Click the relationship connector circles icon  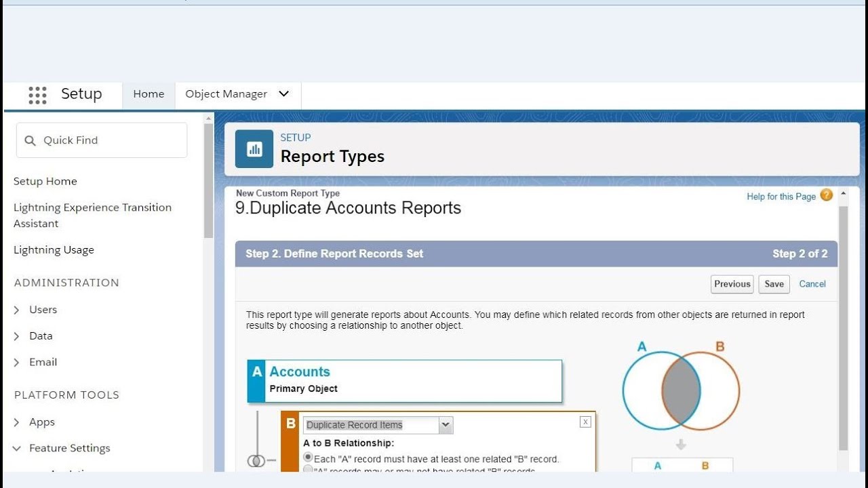tap(256, 461)
